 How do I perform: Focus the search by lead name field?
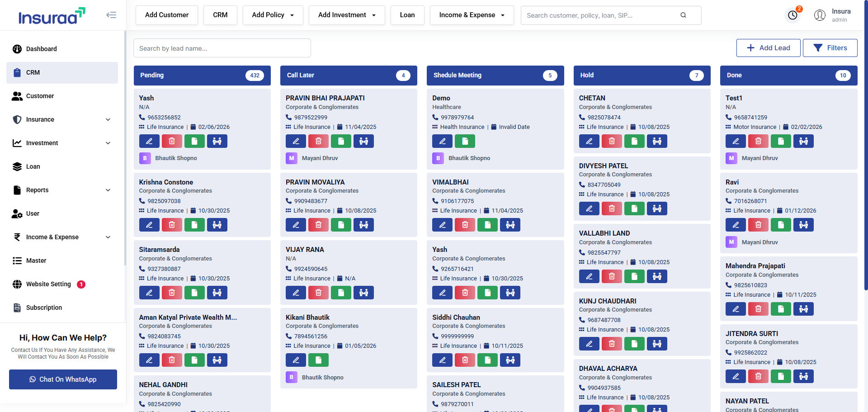(222, 48)
